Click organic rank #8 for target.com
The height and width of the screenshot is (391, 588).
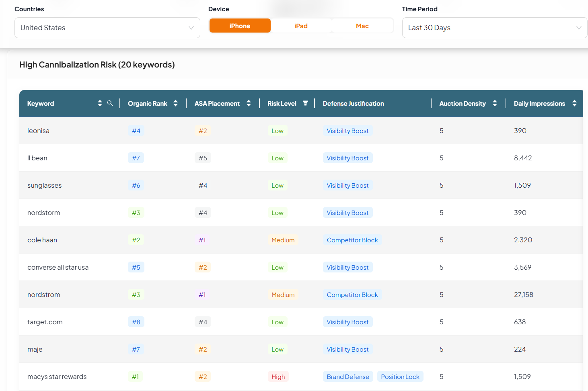click(136, 322)
